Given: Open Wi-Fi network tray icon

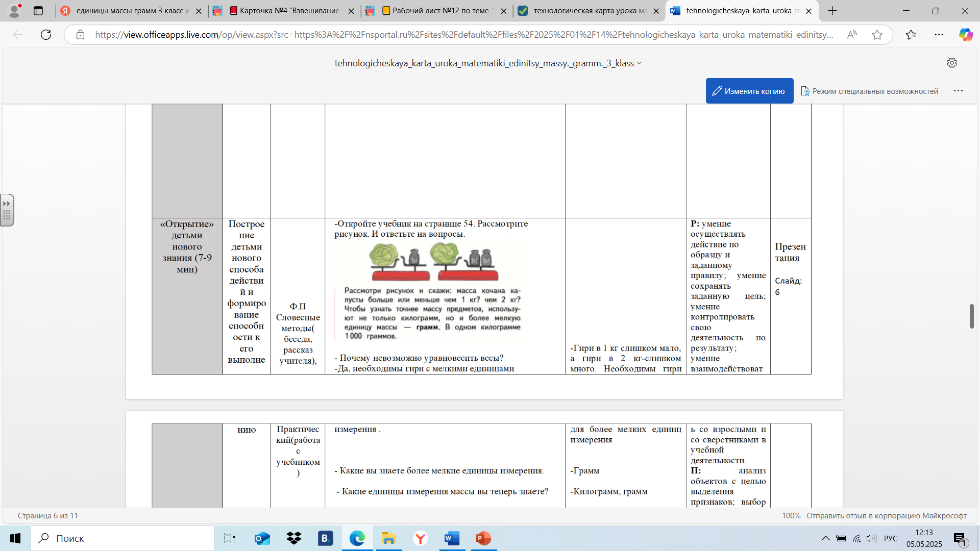Looking at the screenshot, I should 857,538.
